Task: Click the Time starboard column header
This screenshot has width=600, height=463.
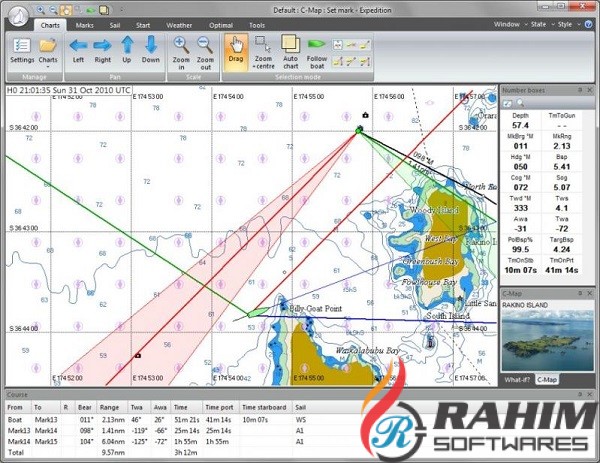Action: tap(266, 408)
